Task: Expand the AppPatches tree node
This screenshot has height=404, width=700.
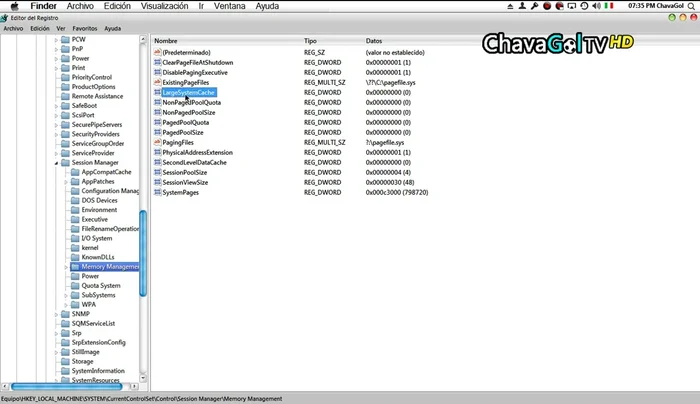Action: pos(66,182)
